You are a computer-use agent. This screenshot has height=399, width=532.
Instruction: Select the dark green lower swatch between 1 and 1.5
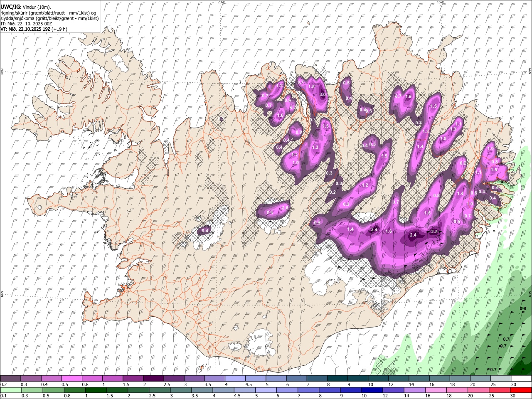click(96, 390)
